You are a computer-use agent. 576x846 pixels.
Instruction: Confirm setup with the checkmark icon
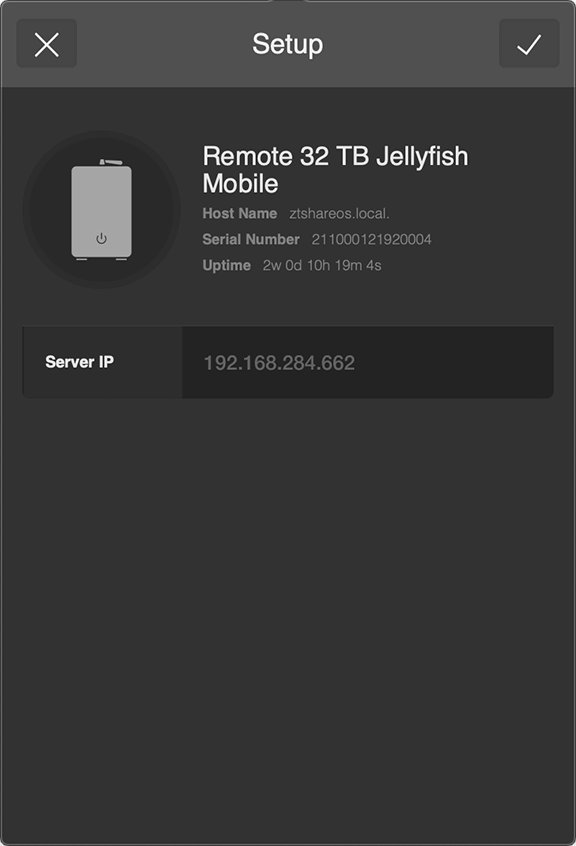tap(529, 44)
